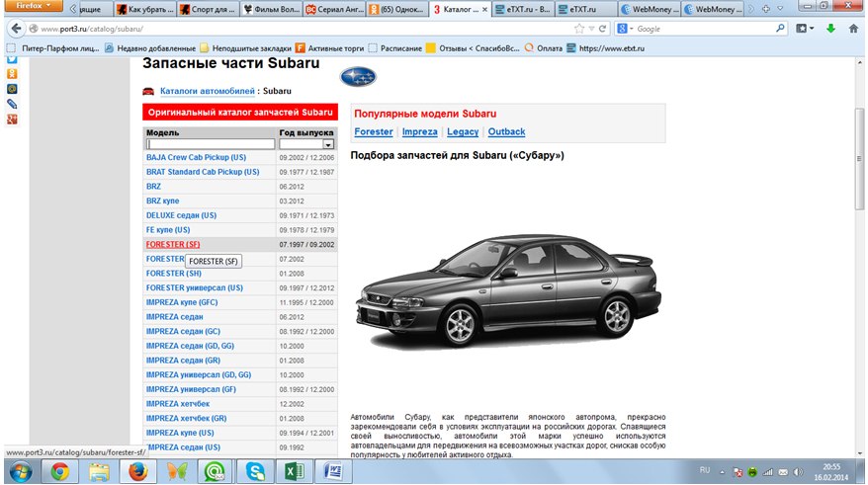Click the Google search input field

703,29
